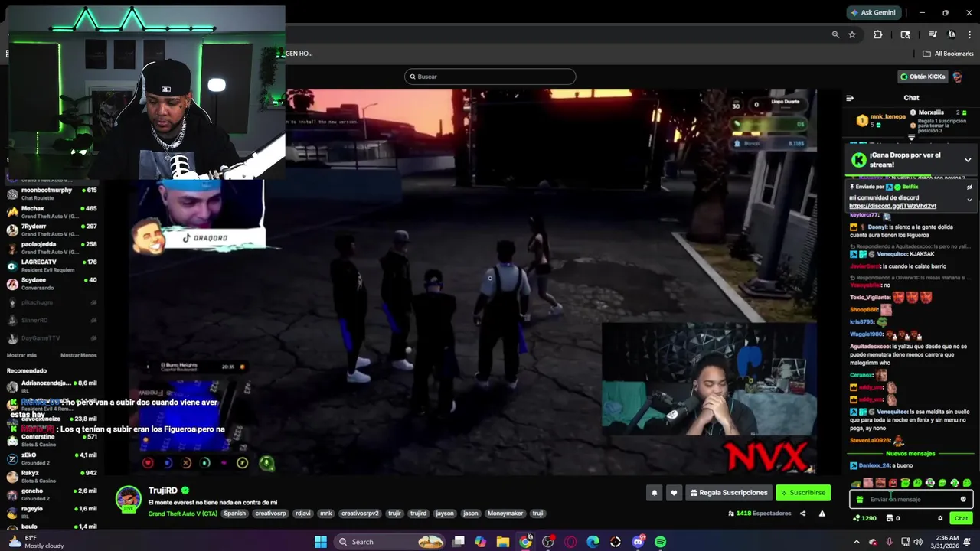Open offline pikachugm channel
980x551 pixels.
(x=52, y=302)
